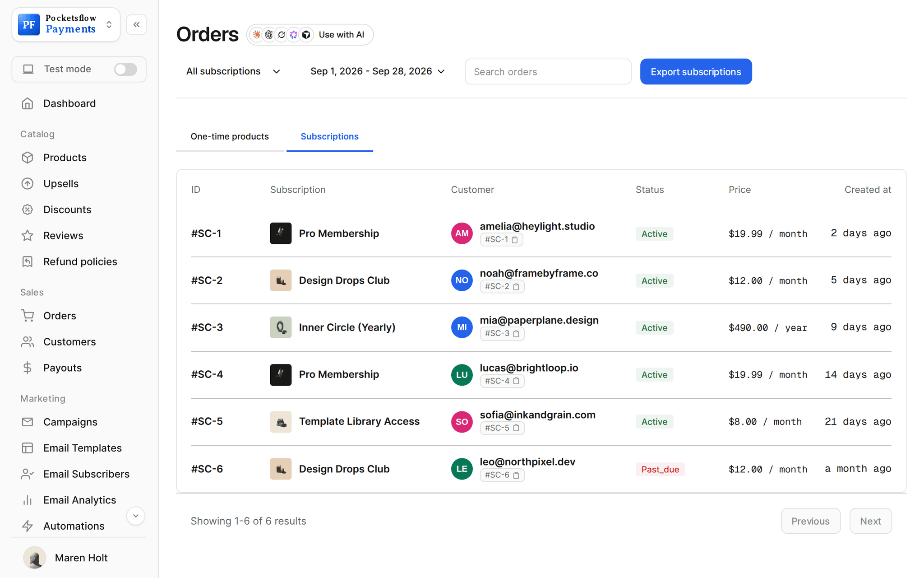Open the Customers page
This screenshot has width=924, height=578.
click(69, 342)
